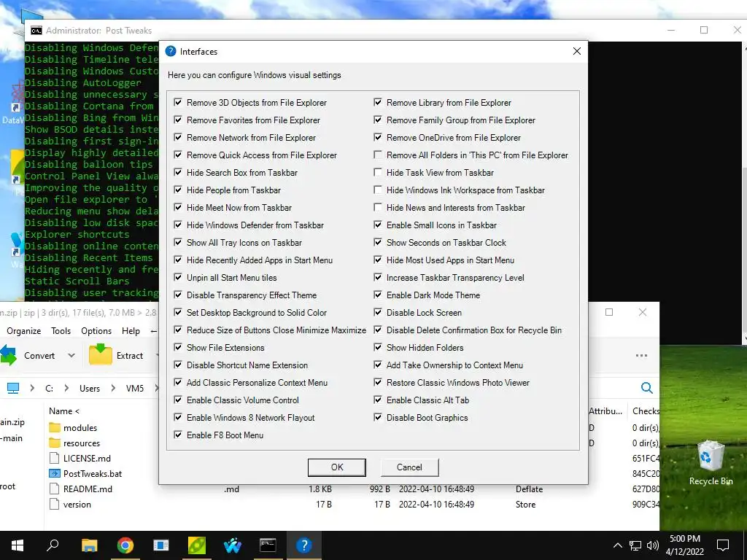This screenshot has height=560, width=747.
Task: Open the volume speaker tray icon
Action: (x=653, y=545)
